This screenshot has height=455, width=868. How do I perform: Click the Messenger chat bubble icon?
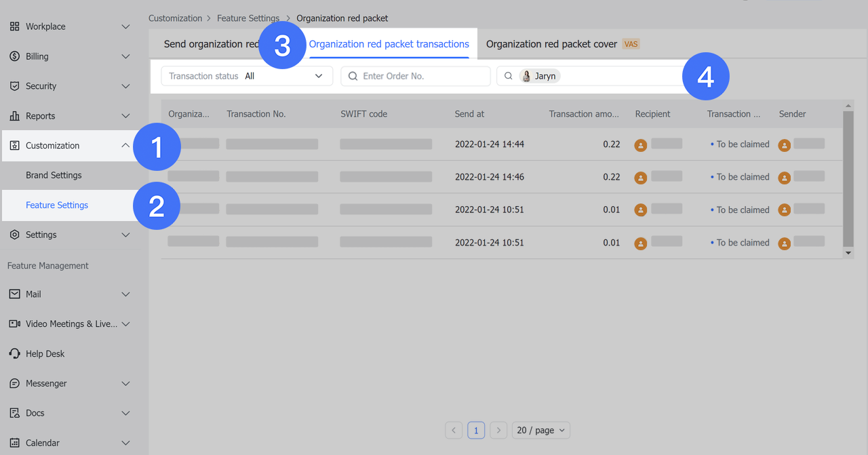(x=14, y=384)
